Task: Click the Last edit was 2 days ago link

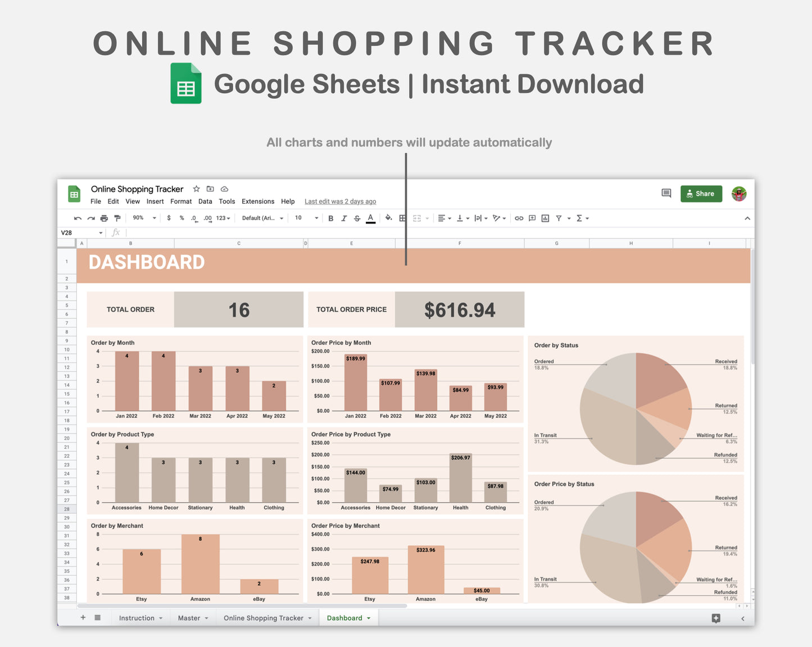Action: [340, 201]
